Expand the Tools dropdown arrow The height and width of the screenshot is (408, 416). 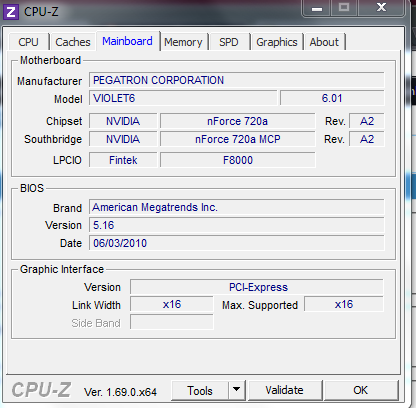237,390
